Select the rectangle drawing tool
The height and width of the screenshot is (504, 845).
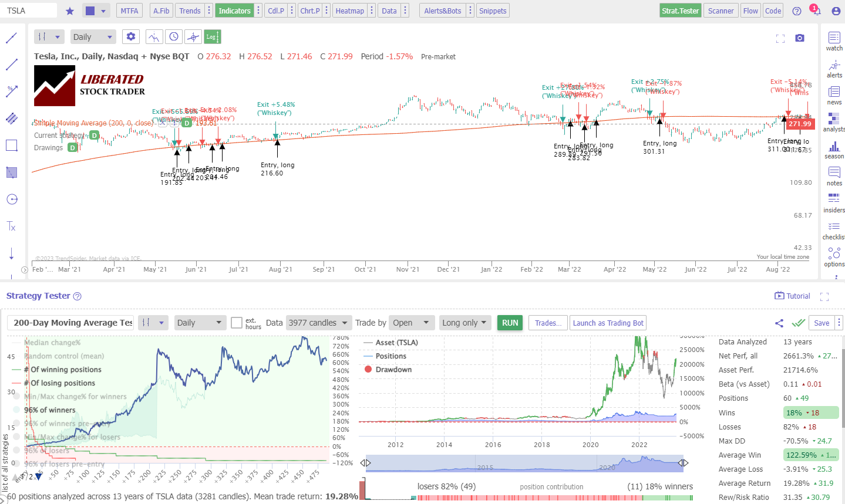(12, 146)
